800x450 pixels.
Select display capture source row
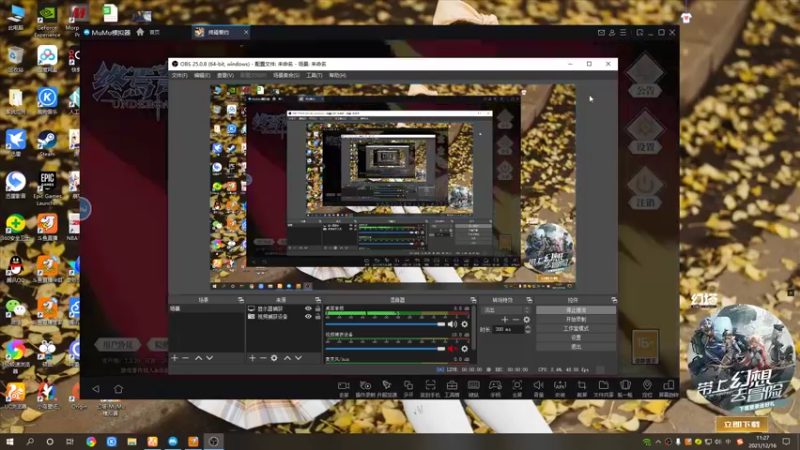(284, 309)
